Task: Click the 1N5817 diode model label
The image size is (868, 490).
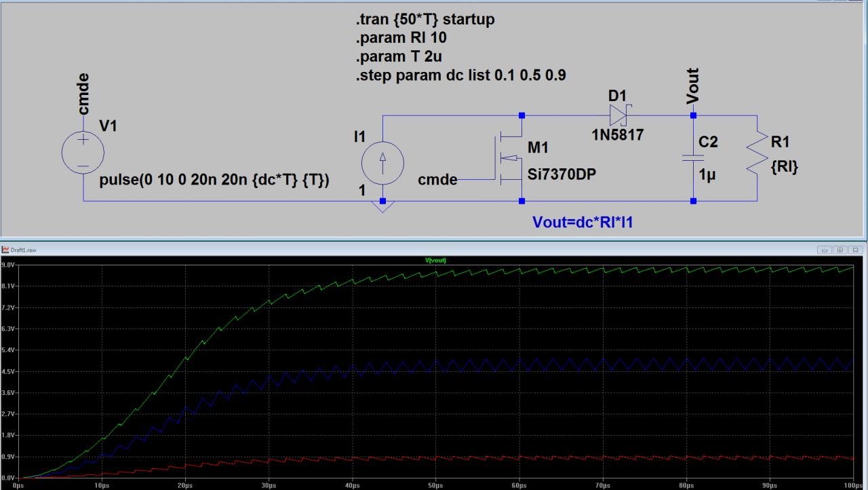Action: coord(616,136)
